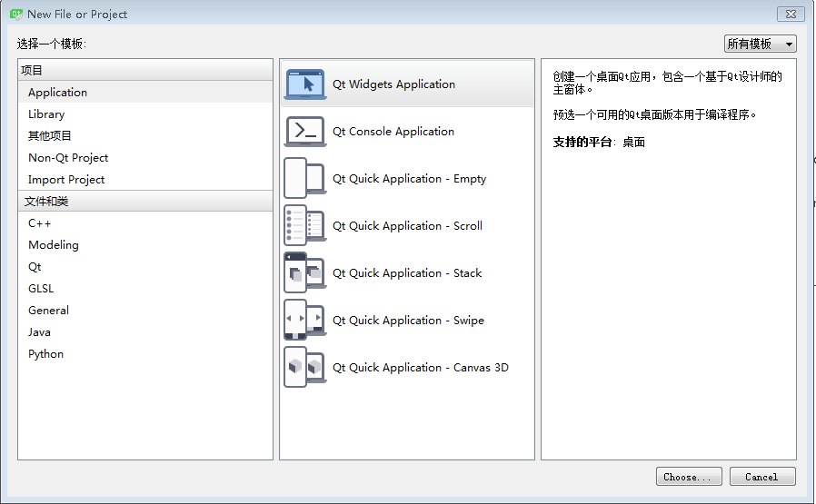
Task: Select the 其他项目 category
Action: pos(145,135)
